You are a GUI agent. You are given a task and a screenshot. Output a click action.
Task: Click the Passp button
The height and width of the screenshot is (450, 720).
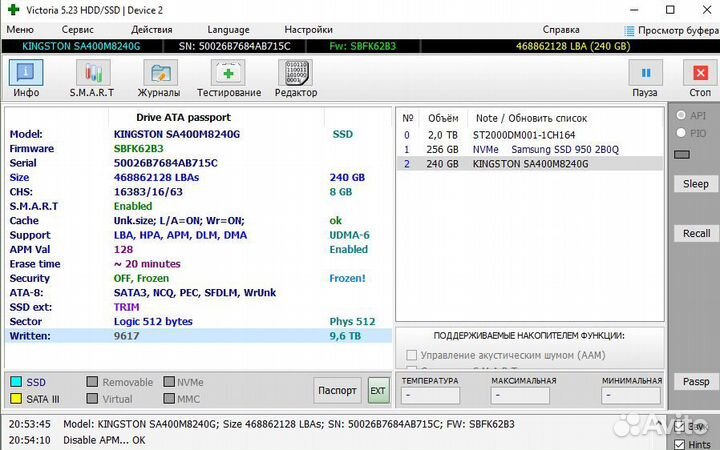pos(696,382)
